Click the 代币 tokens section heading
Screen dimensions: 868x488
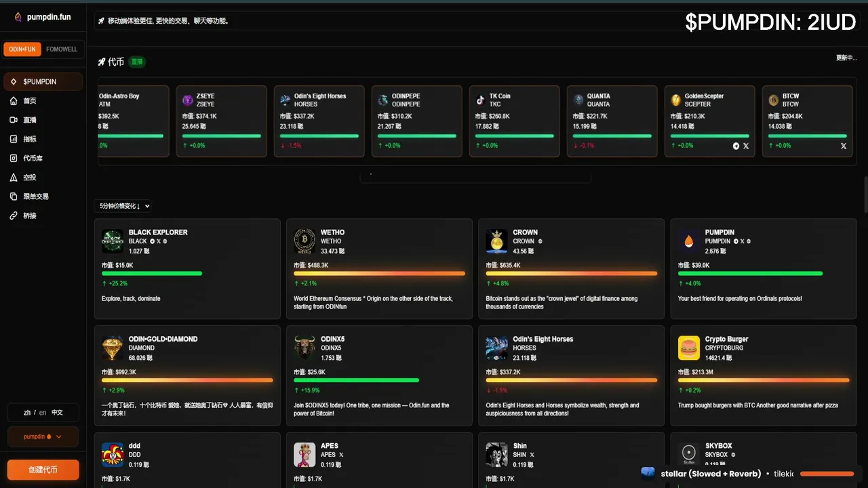tap(115, 62)
